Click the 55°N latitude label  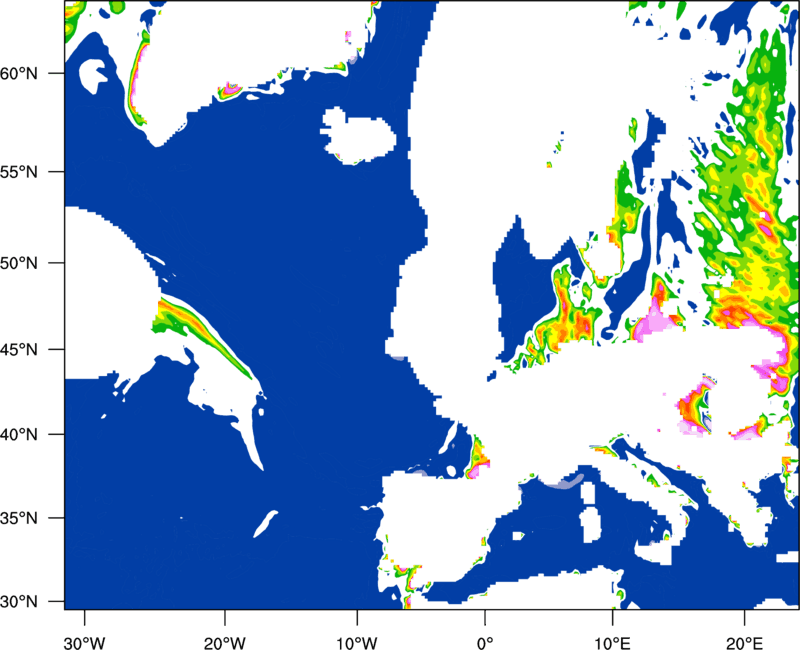point(19,172)
